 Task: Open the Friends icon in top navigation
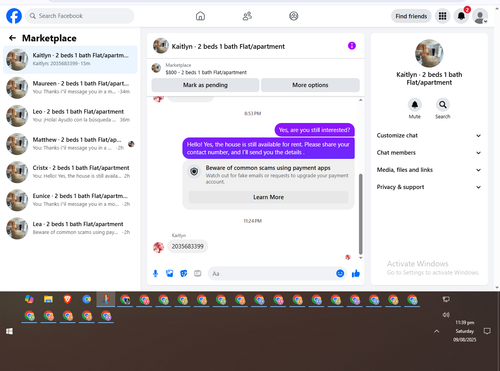point(247,16)
